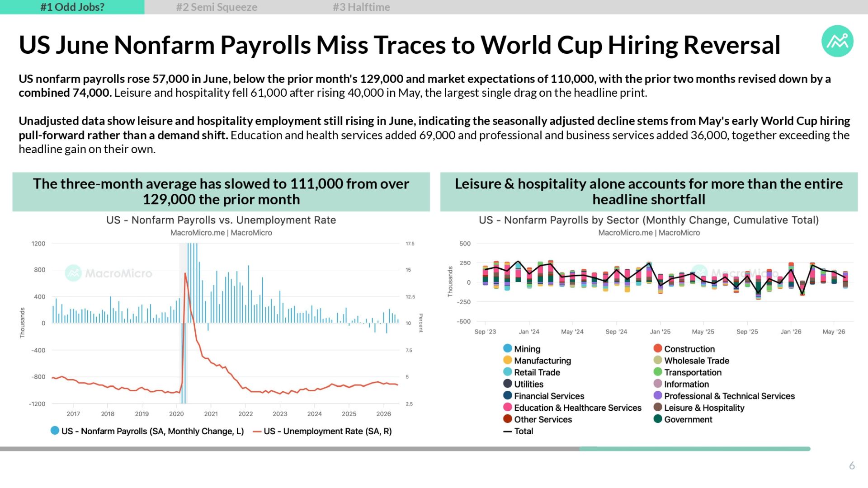Click the Sep '23 label on sector chart axis
This screenshot has width=868, height=488.
485,332
